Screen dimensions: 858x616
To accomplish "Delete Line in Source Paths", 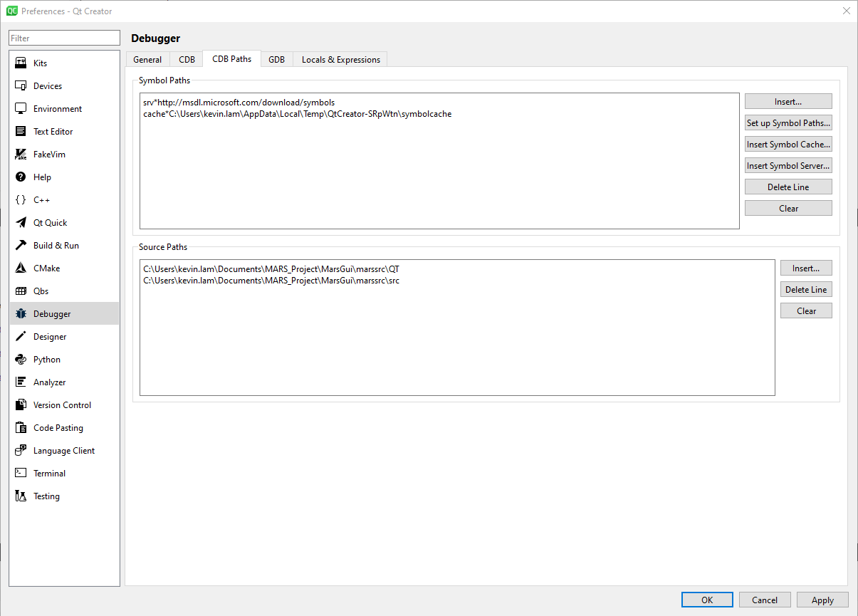I will (x=806, y=289).
